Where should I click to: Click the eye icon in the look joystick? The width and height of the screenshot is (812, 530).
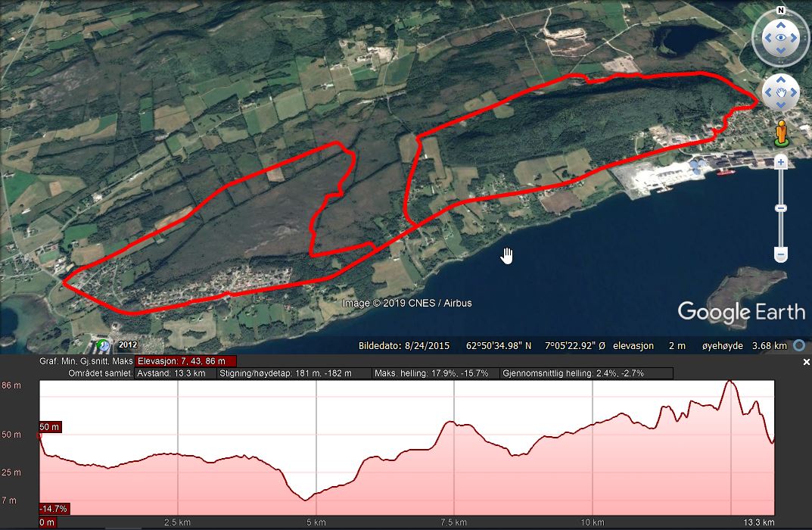781,38
